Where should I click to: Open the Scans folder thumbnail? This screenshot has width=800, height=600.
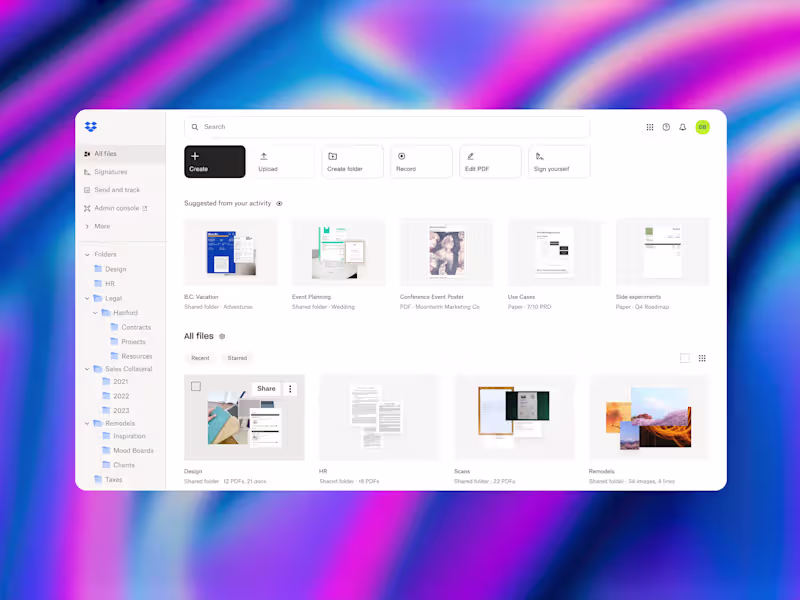click(x=514, y=417)
